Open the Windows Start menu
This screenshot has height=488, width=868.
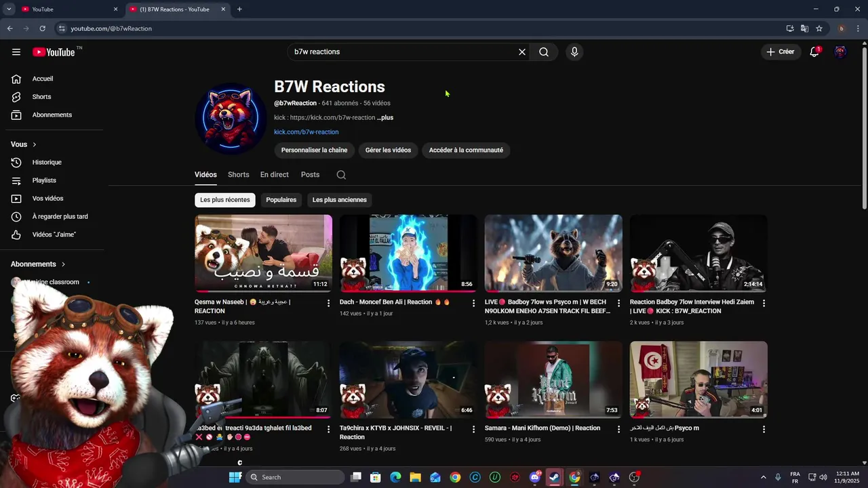(235, 477)
